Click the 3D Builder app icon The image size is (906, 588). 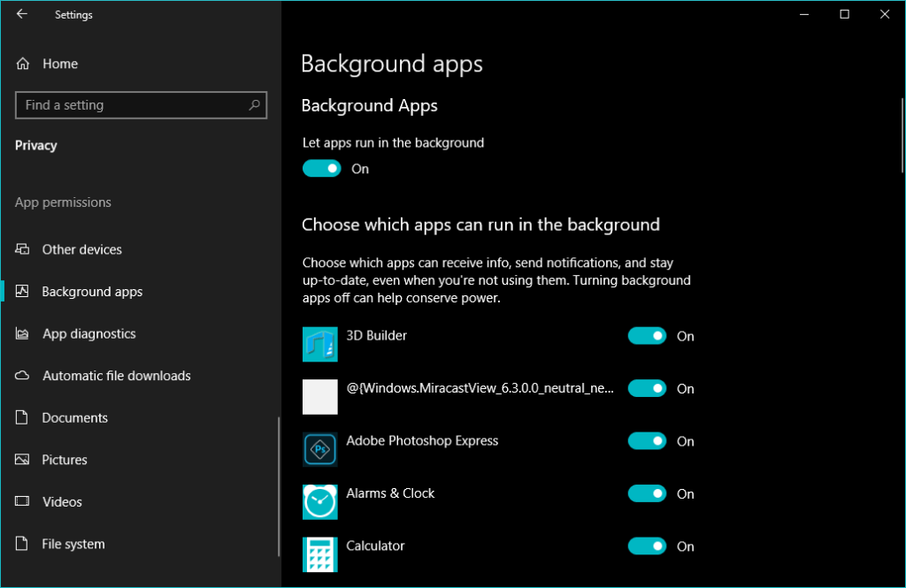319,344
